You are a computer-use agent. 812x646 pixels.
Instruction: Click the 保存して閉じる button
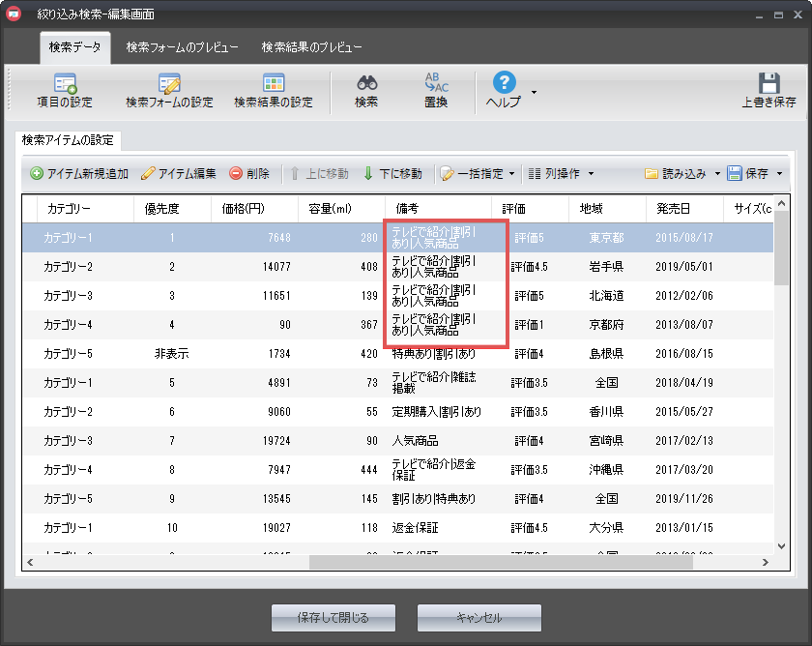click(x=333, y=617)
